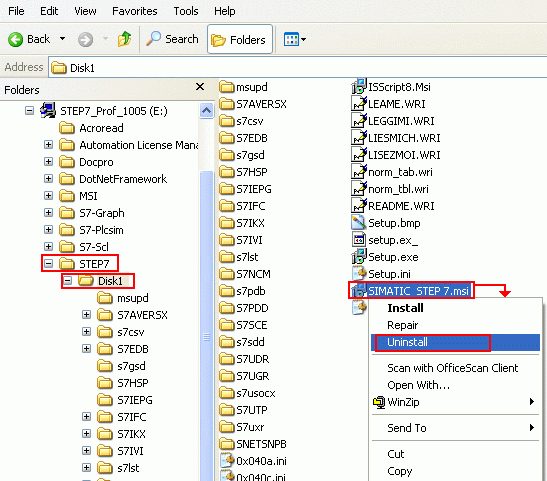Open the WinZip submenu
This screenshot has width=547, height=481.
pos(456,402)
